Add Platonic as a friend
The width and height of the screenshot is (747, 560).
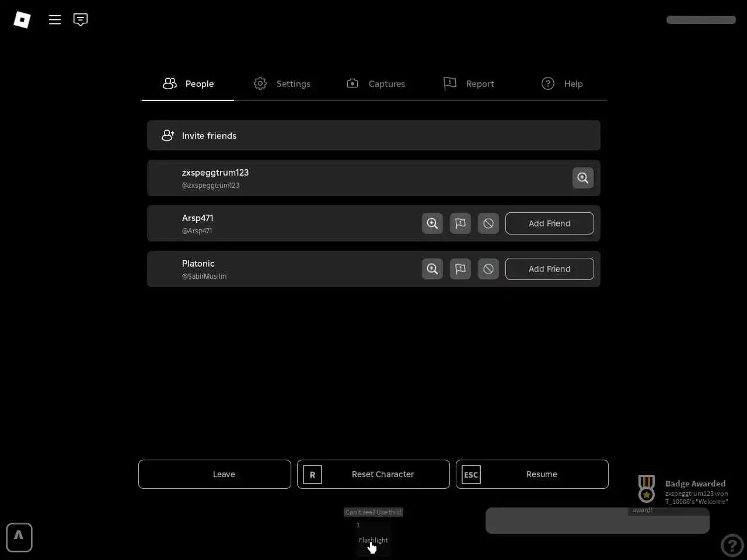point(550,269)
